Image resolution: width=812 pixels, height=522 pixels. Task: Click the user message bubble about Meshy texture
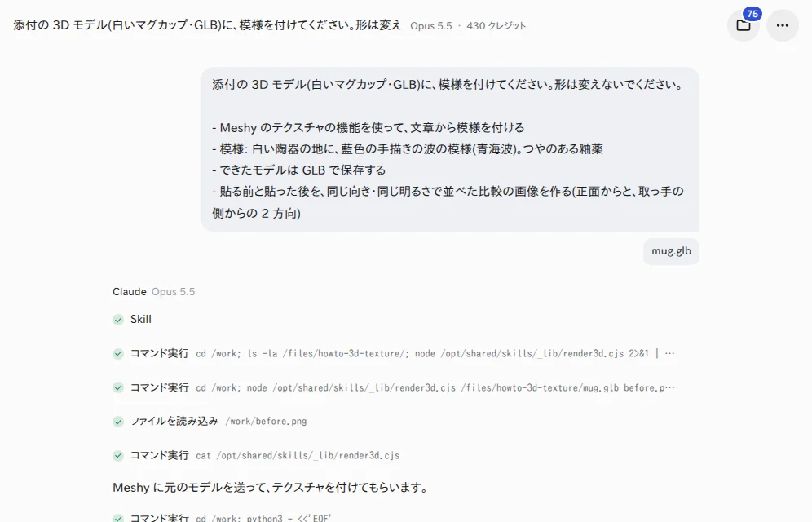(x=449, y=149)
